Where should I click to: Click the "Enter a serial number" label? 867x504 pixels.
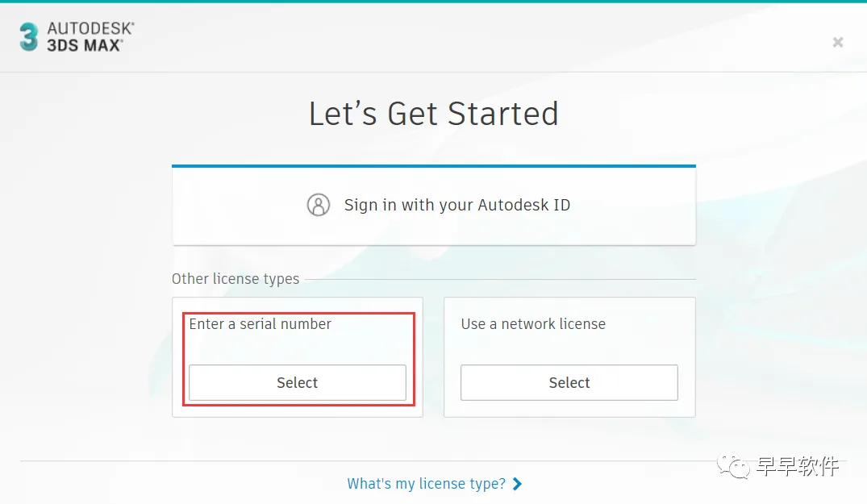[x=261, y=324]
